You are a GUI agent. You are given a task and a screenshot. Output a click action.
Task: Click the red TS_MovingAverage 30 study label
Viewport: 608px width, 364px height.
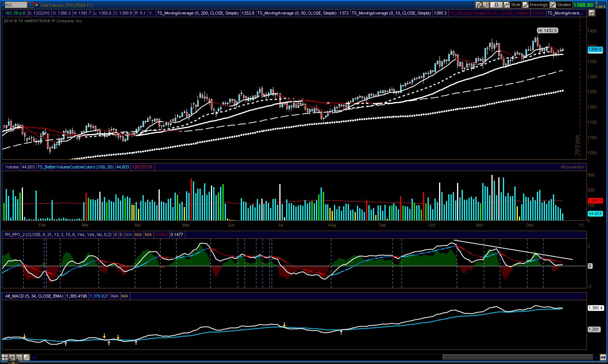coord(489,13)
